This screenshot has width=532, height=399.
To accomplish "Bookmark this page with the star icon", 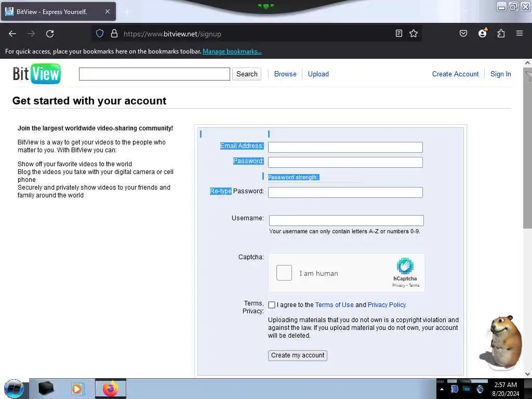I will pos(413,33).
